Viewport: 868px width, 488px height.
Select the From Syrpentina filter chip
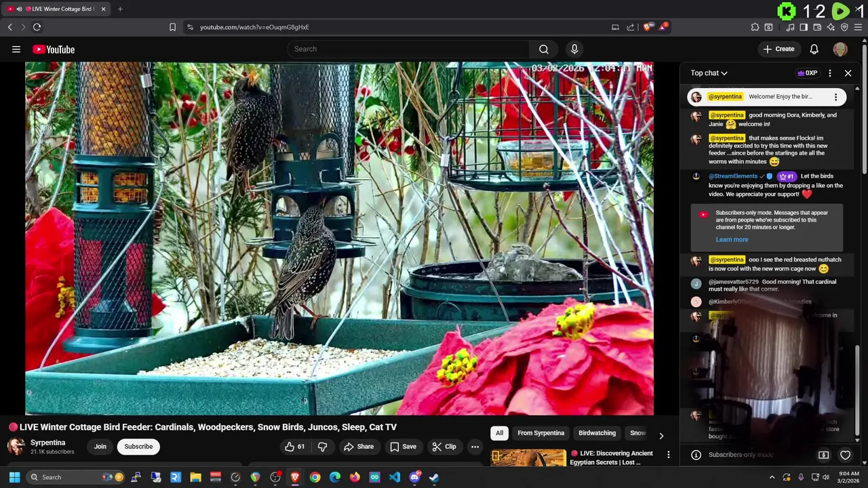click(x=540, y=433)
